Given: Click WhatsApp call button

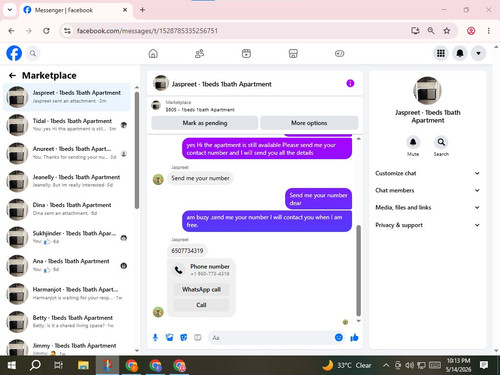Looking at the screenshot, I should [x=201, y=289].
